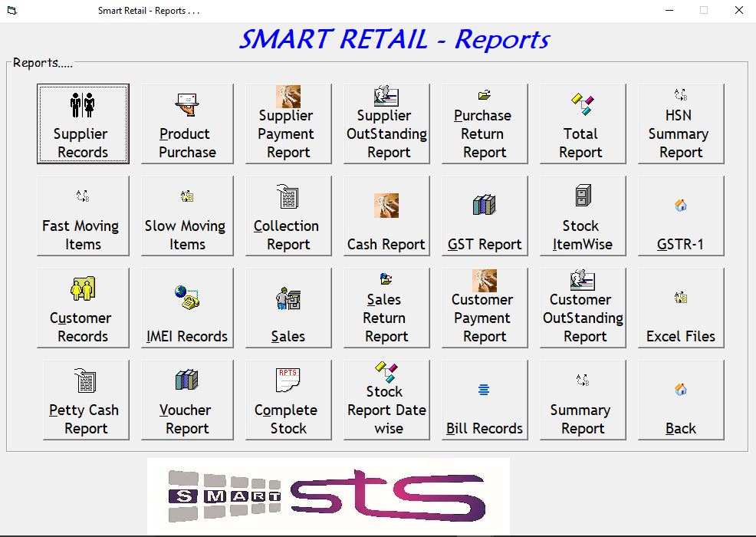This screenshot has height=537, width=756.
Task: Open the Cash Report
Action: (386, 216)
